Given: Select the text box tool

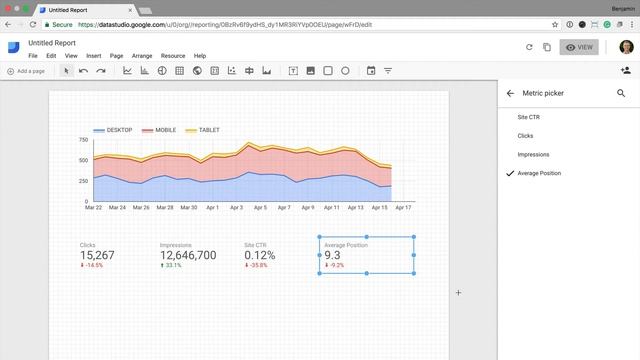Looking at the screenshot, I should [293, 71].
